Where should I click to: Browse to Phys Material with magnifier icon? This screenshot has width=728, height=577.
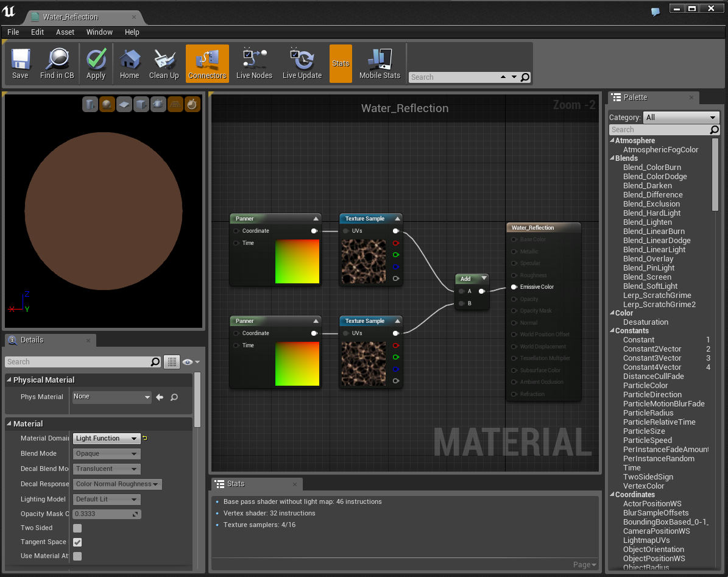(x=174, y=397)
